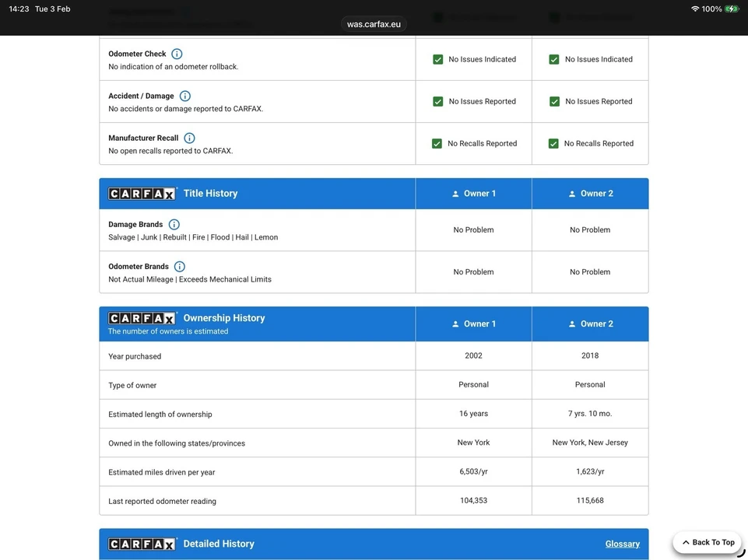748x560 pixels.
Task: Click the CARFAX logo in Title History header
Action: [x=142, y=194]
